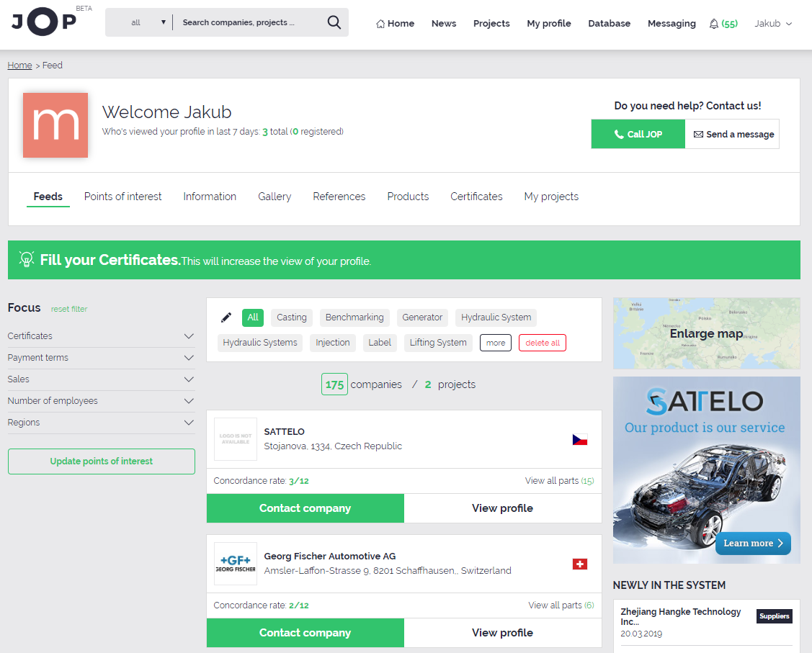Switch to Certificates tab
812x653 pixels.
click(476, 197)
